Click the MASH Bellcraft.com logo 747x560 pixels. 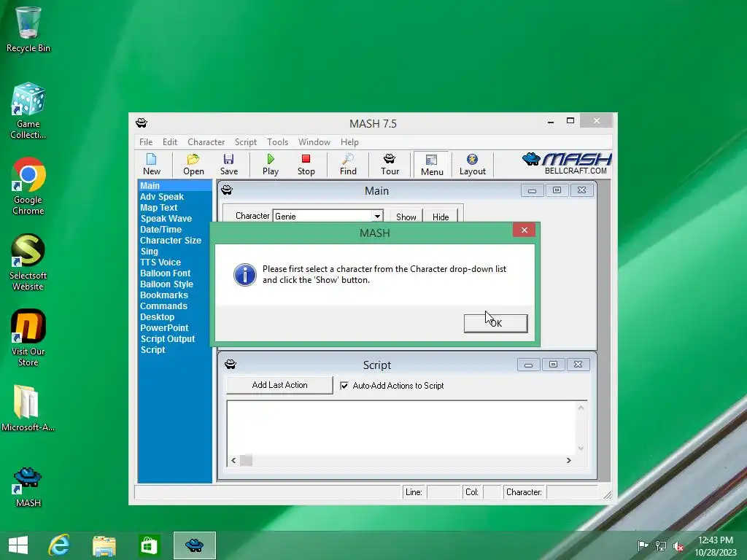pyautogui.click(x=567, y=164)
